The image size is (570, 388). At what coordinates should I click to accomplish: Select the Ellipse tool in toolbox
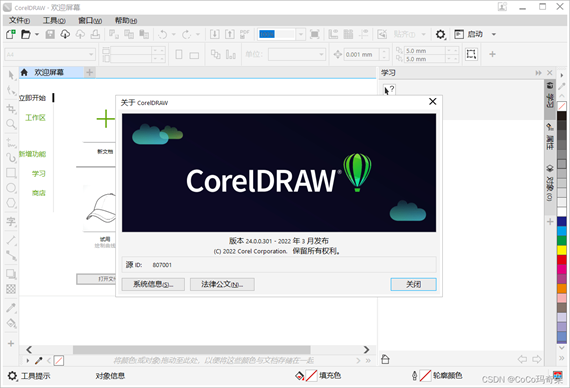(11, 188)
